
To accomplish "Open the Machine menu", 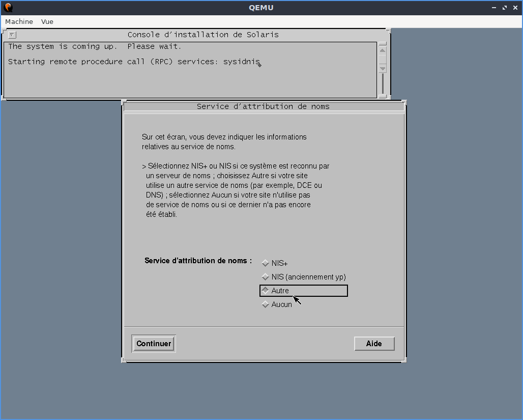I will pos(19,22).
